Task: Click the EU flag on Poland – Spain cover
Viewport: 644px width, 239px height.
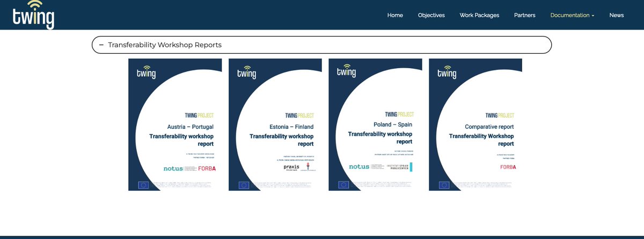Action: [x=344, y=185]
